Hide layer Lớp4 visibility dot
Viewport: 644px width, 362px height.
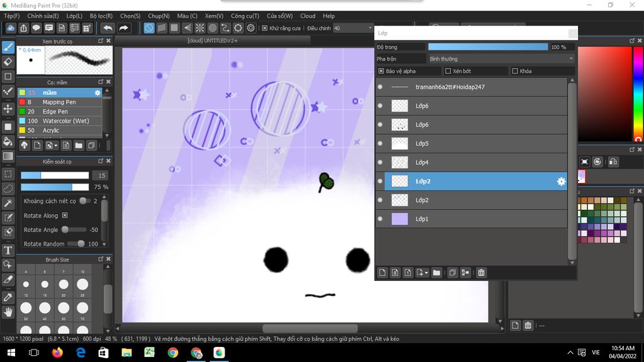(380, 163)
